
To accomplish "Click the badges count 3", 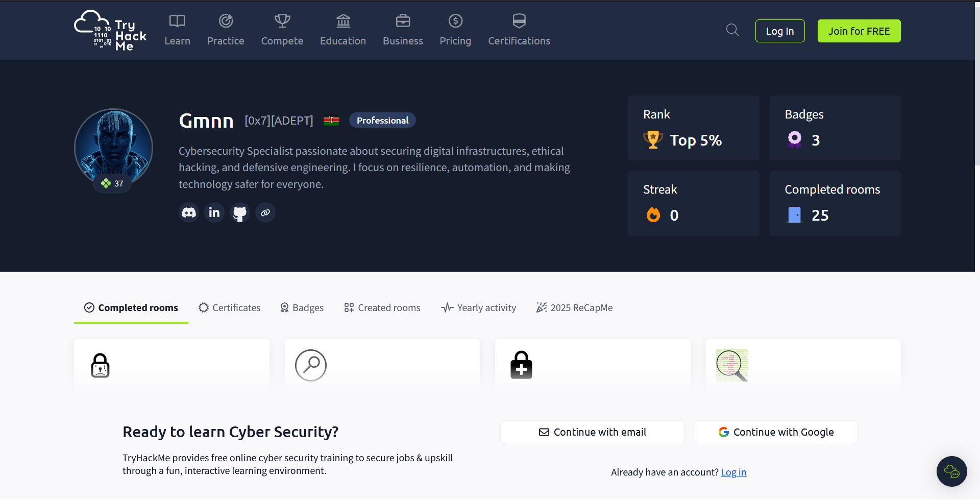I will 816,140.
